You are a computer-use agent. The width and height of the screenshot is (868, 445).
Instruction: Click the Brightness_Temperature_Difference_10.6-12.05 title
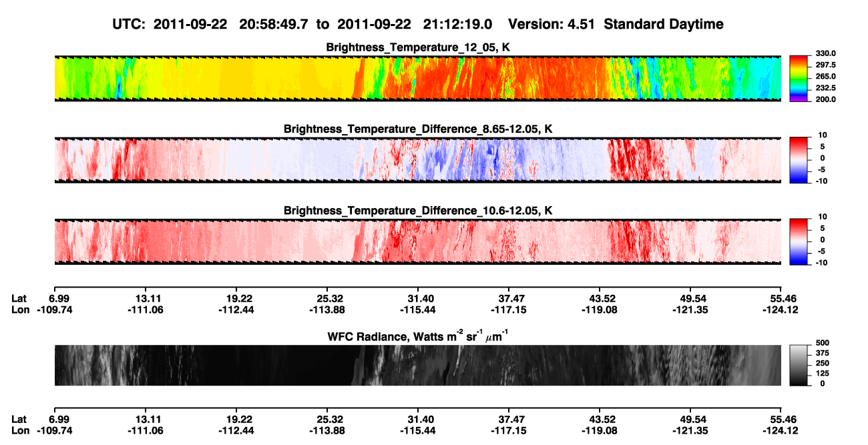[x=418, y=211]
